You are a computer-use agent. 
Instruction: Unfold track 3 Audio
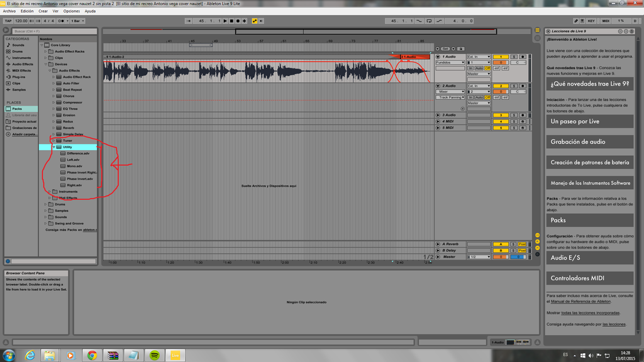point(438,115)
